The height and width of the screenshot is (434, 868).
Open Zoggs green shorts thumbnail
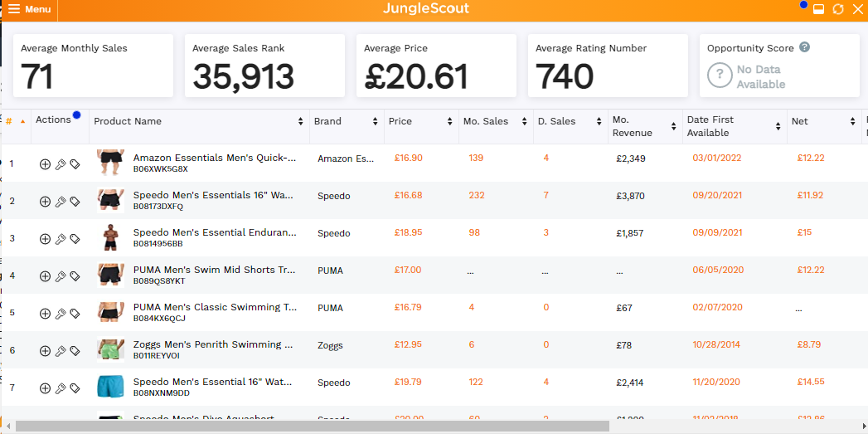tap(111, 349)
